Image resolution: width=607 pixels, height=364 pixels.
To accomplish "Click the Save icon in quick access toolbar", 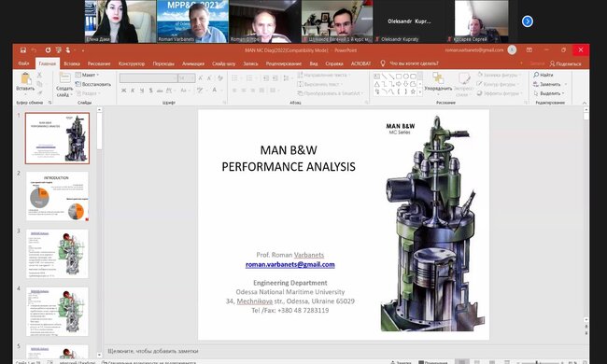I will [x=23, y=50].
